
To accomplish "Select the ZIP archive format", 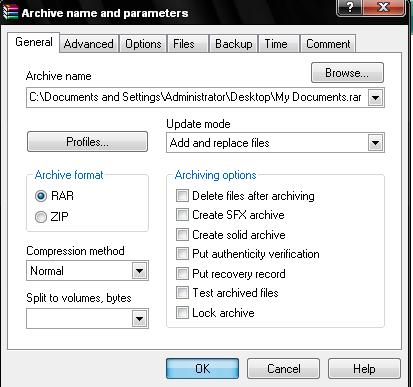I will point(52,217).
